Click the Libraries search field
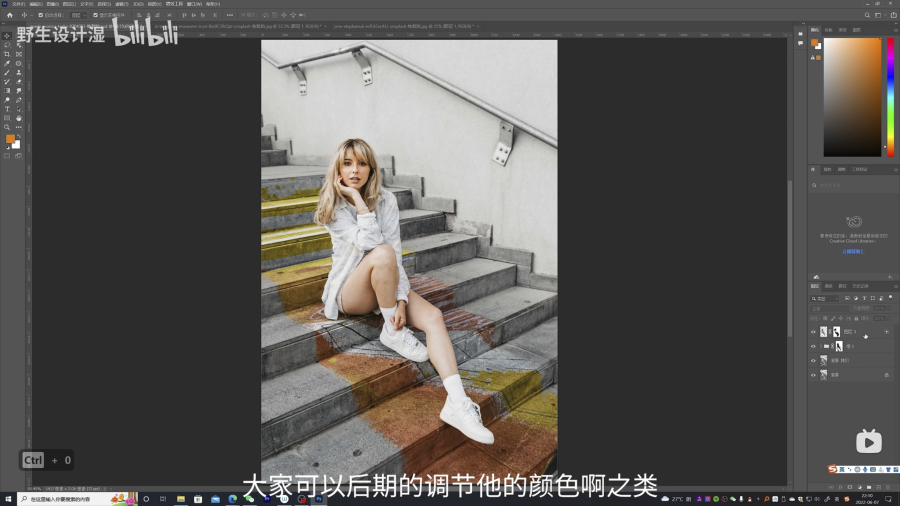This screenshot has height=506, width=900. (852, 185)
